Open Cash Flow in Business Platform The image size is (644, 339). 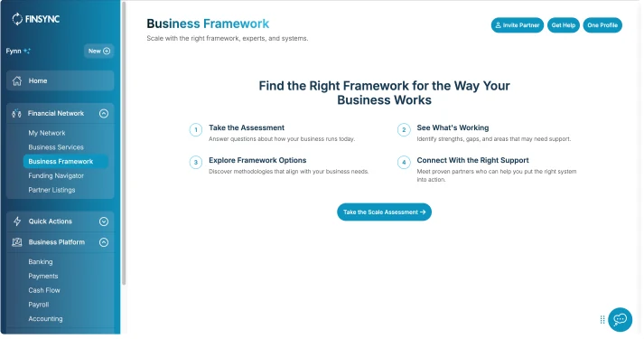click(x=44, y=290)
